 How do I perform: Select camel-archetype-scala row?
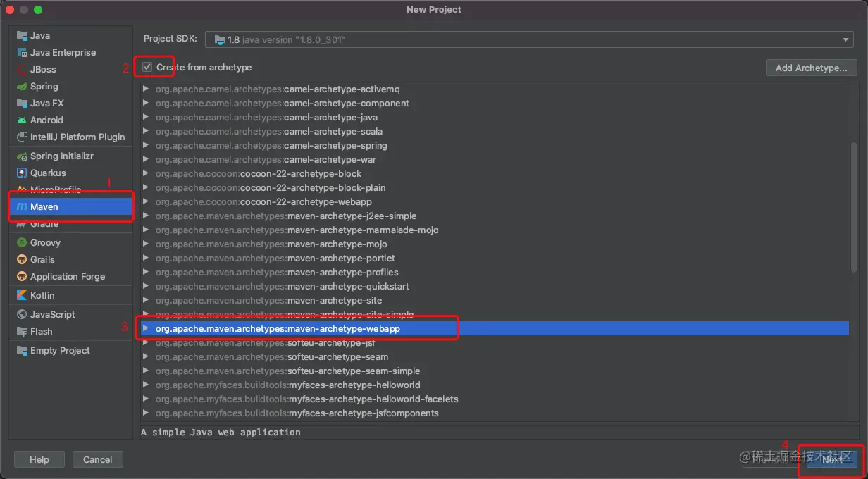(494, 131)
